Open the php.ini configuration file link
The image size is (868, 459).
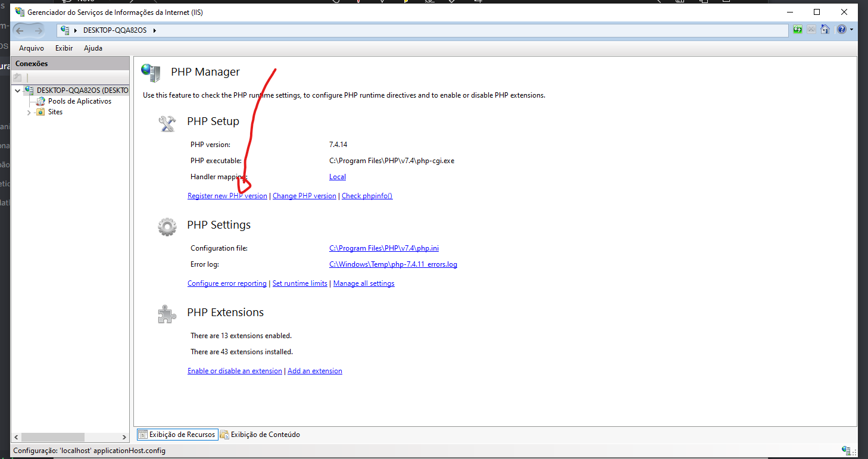coord(383,248)
